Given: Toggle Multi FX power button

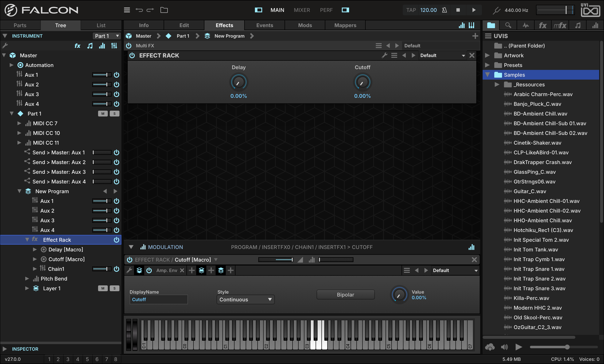Looking at the screenshot, I should (129, 46).
